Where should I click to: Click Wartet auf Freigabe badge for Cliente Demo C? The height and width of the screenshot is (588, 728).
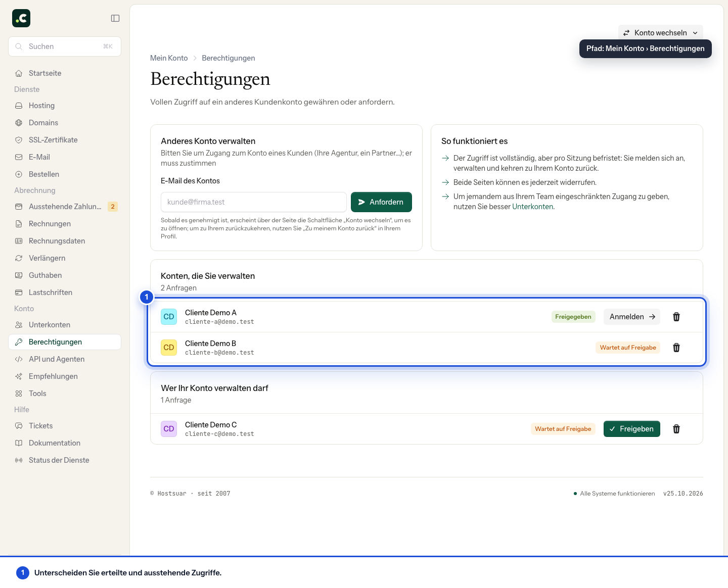point(563,429)
